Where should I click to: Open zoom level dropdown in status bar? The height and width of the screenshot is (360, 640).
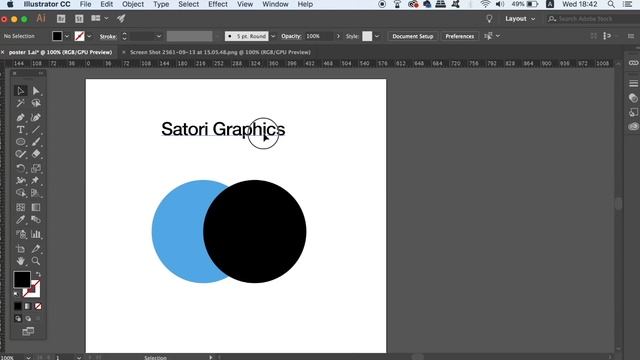[x=28, y=358]
